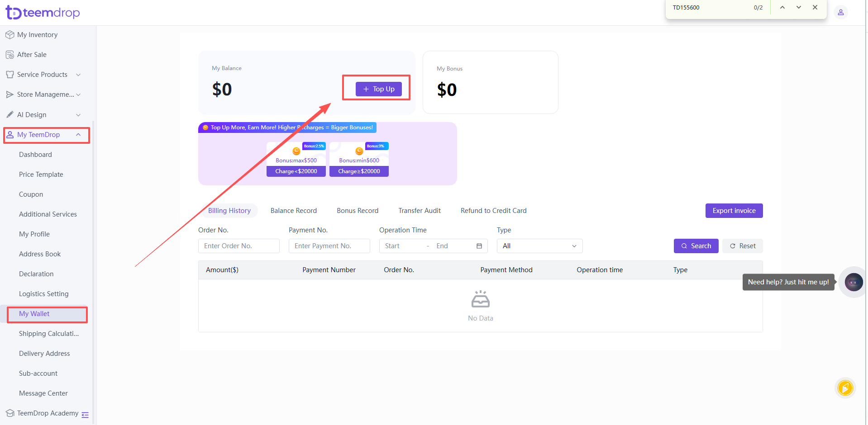Viewport: 868px width, 425px height.
Task: Click Export invoice button
Action: pos(734,211)
